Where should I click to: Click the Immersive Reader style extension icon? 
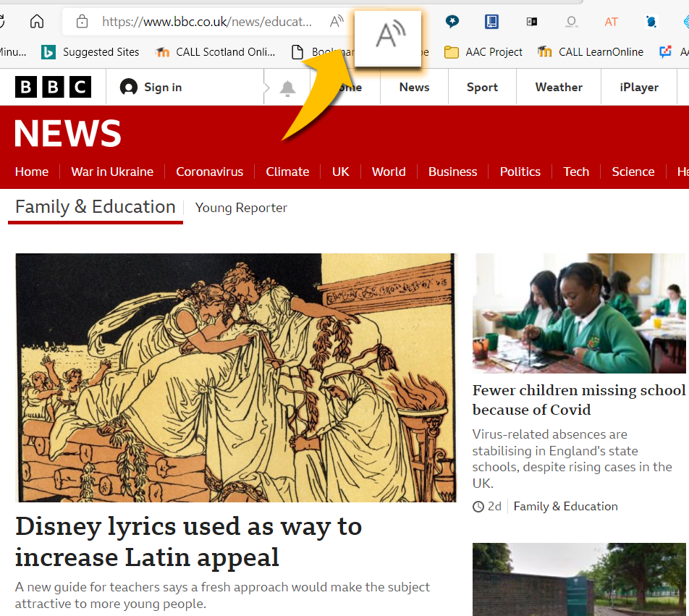coord(532,22)
